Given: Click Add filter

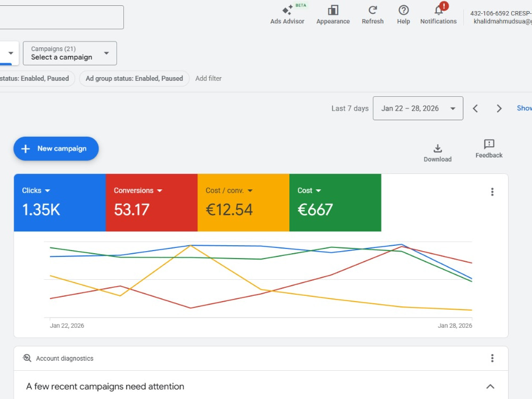Looking at the screenshot, I should tap(209, 78).
